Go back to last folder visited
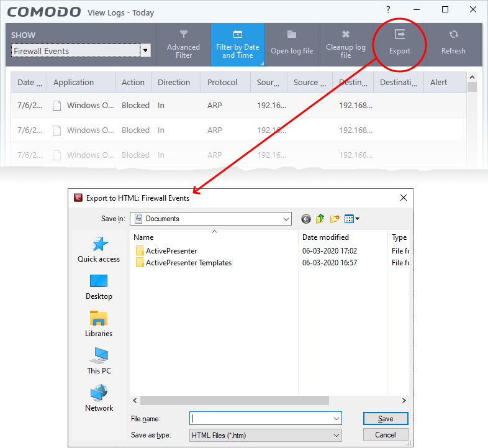This screenshot has width=488, height=448. 305,219
